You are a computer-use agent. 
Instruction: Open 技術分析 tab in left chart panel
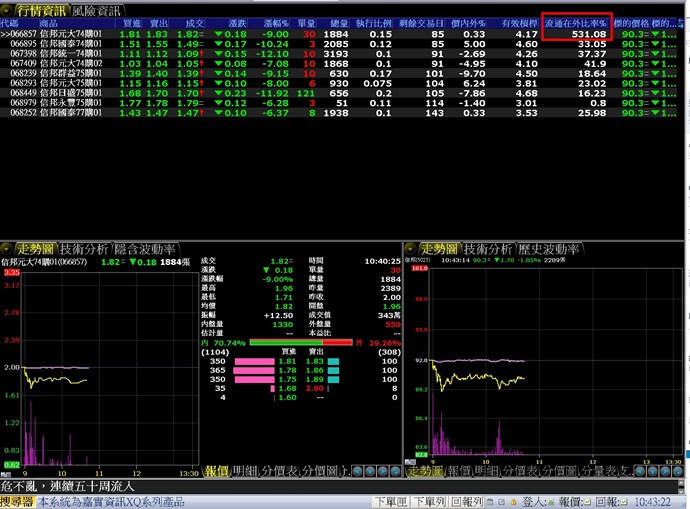84,248
